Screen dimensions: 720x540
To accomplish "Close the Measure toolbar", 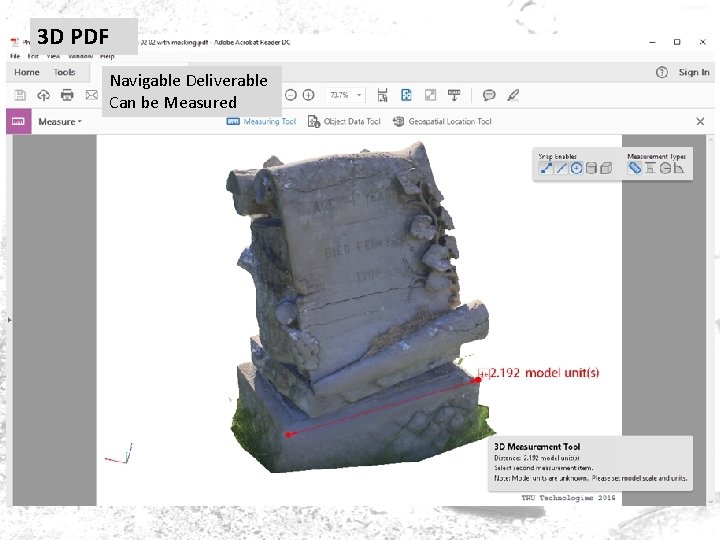I will [x=700, y=121].
